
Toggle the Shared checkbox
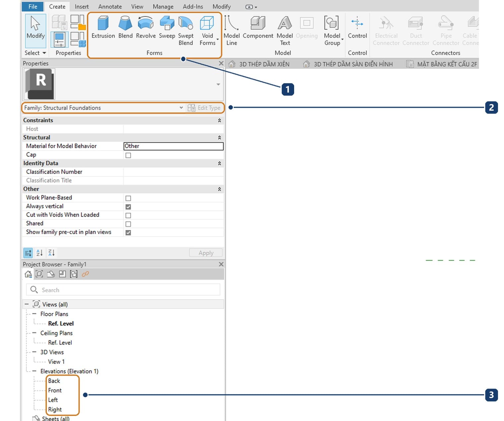pos(128,224)
